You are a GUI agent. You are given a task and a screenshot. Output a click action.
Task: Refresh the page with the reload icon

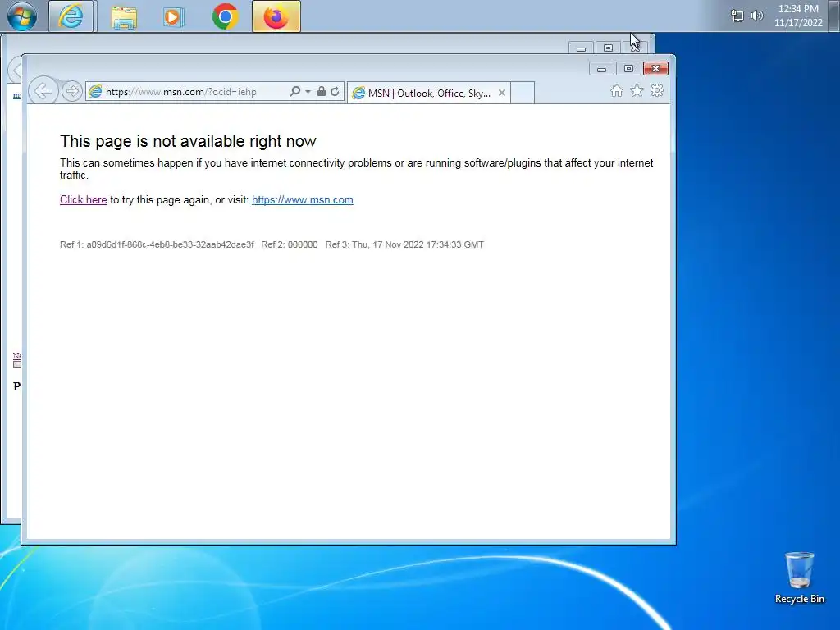(x=335, y=92)
